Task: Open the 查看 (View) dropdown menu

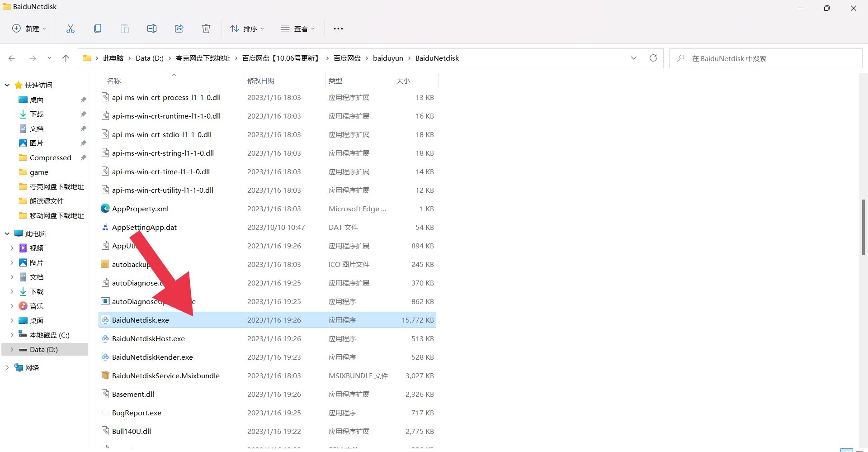Action: pyautogui.click(x=297, y=29)
